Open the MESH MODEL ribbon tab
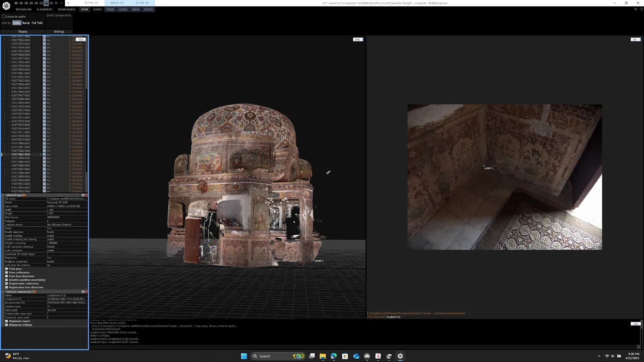The height and width of the screenshot is (362, 644). pos(66,9)
